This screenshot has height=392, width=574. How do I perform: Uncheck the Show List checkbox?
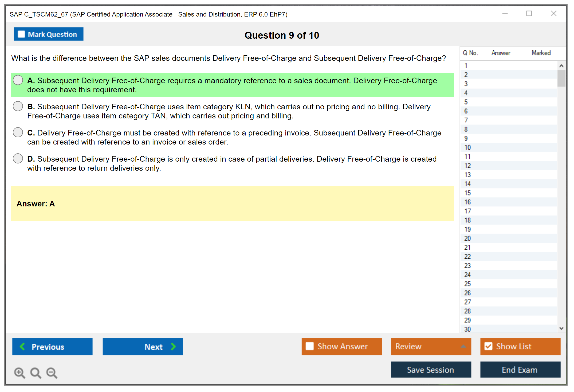pyautogui.click(x=488, y=346)
